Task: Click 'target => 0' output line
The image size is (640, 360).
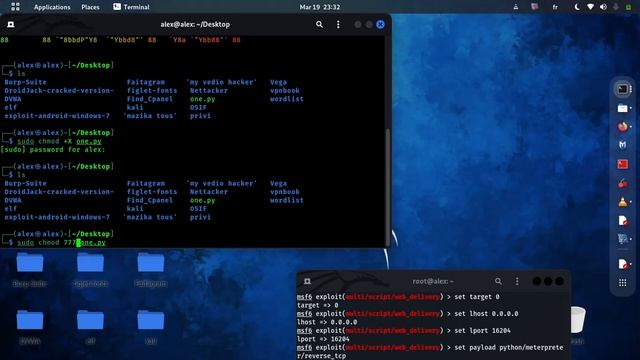Action: pos(318,305)
